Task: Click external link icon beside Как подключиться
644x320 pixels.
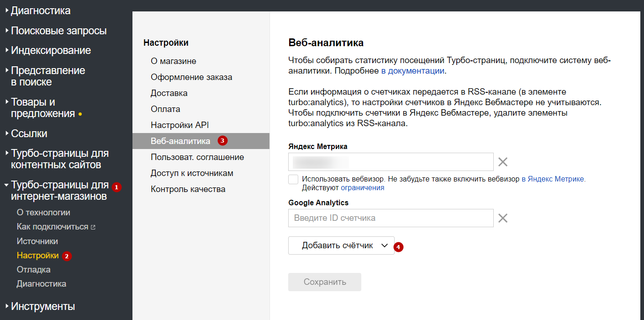Action: [x=93, y=227]
